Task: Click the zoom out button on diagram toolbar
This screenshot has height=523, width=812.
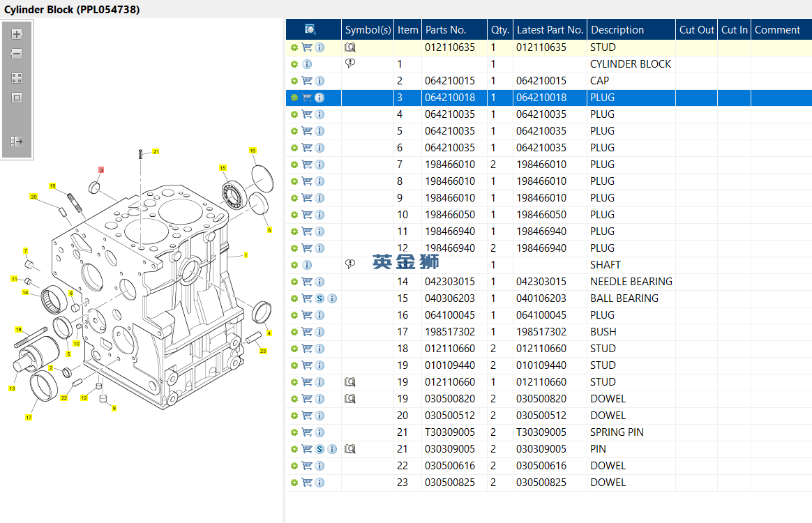Action: pos(17,54)
